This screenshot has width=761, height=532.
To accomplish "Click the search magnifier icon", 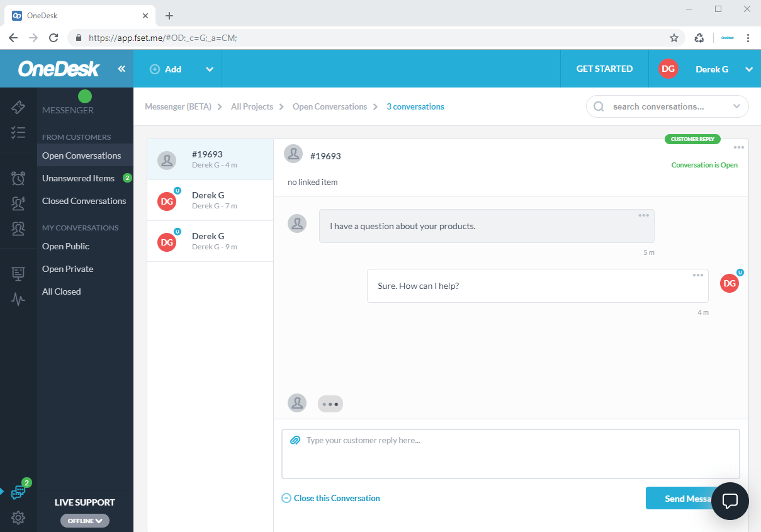I will (599, 106).
